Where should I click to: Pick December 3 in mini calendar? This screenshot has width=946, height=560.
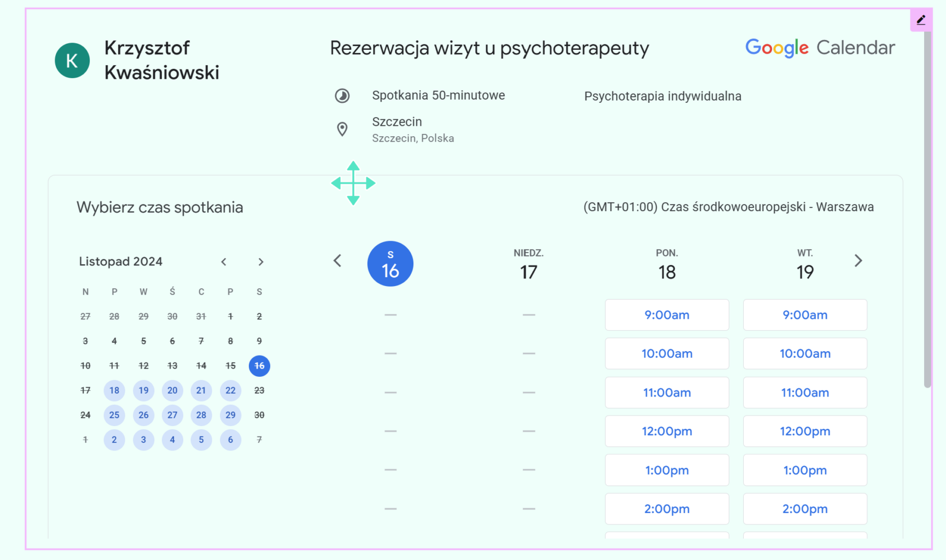pos(143,440)
